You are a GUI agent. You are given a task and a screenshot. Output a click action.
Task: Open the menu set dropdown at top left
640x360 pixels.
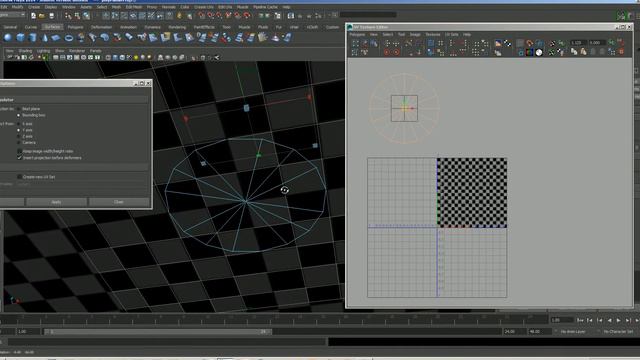12,15
